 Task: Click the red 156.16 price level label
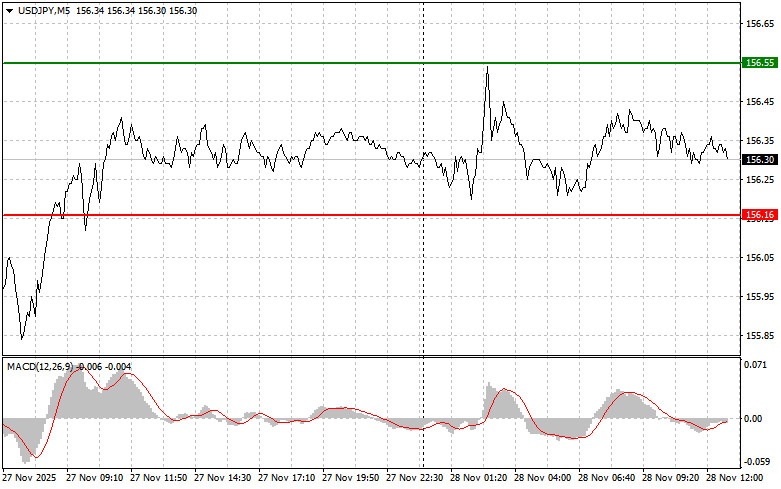[760, 215]
